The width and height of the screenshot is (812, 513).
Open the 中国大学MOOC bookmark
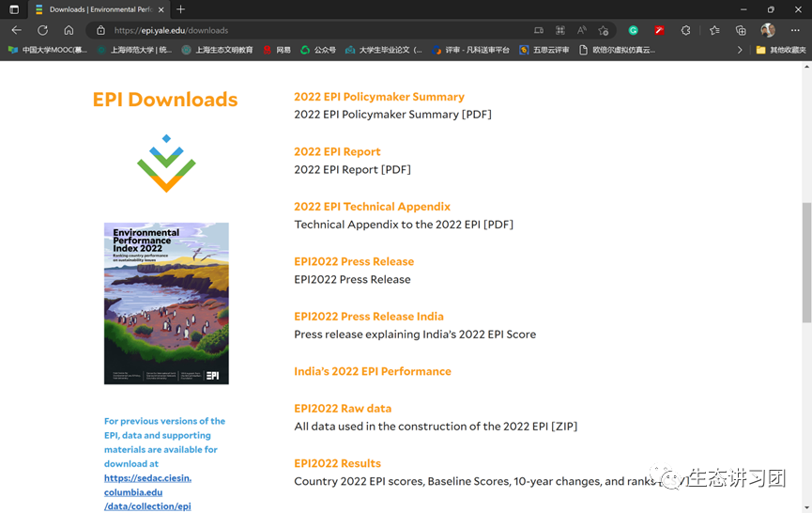click(47, 50)
